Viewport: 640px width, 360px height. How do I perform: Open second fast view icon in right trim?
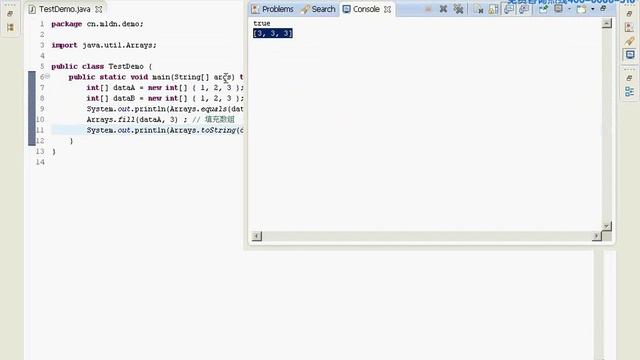(629, 27)
